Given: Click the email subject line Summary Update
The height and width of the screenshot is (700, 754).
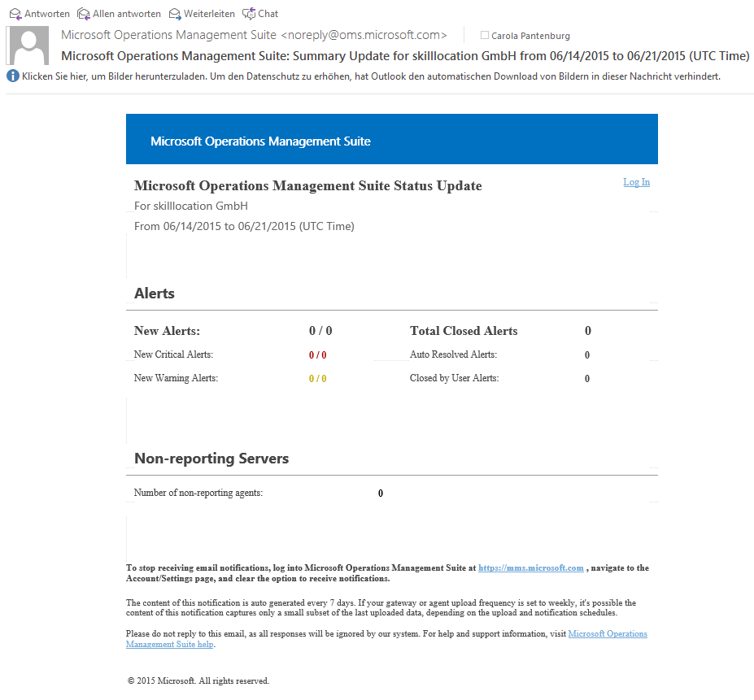Looking at the screenshot, I should pos(405,56).
